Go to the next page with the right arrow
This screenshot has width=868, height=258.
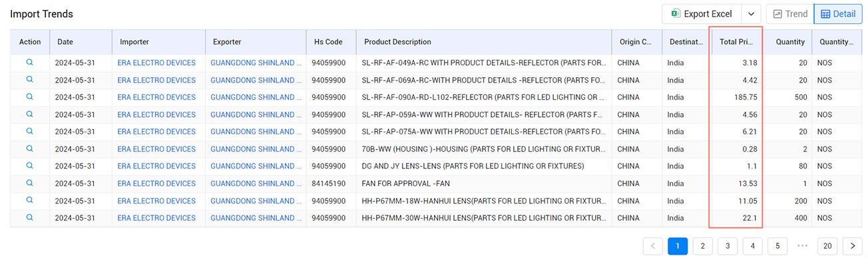point(853,246)
